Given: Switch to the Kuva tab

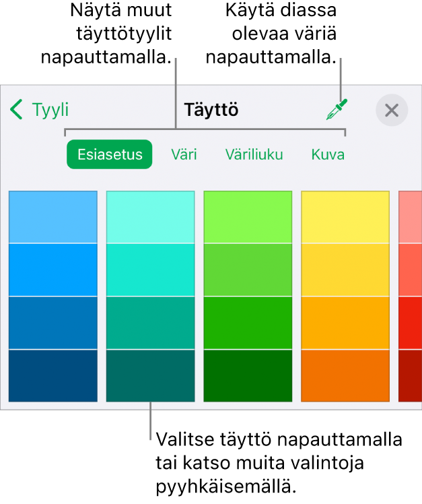Looking at the screenshot, I should coord(328,154).
